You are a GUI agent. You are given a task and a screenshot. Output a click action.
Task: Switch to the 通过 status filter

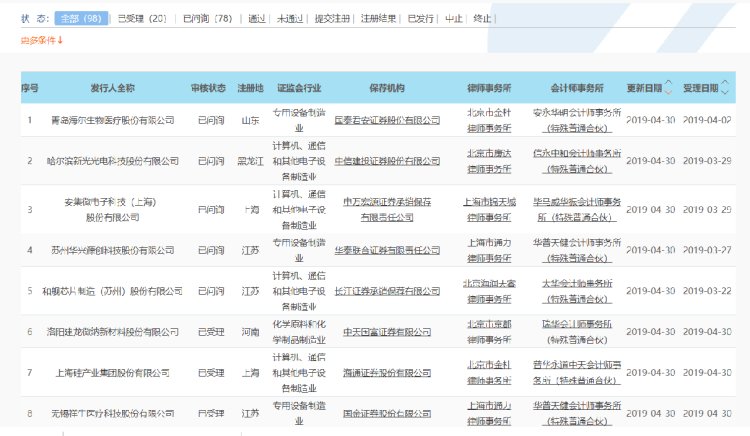257,18
